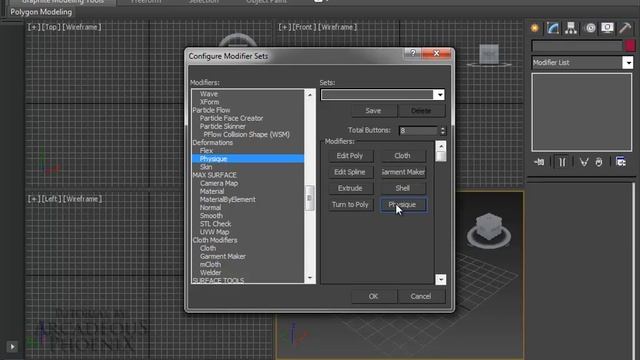This screenshot has height=360, width=640.
Task: Click the Total Buttons value field
Action: coord(418,130)
